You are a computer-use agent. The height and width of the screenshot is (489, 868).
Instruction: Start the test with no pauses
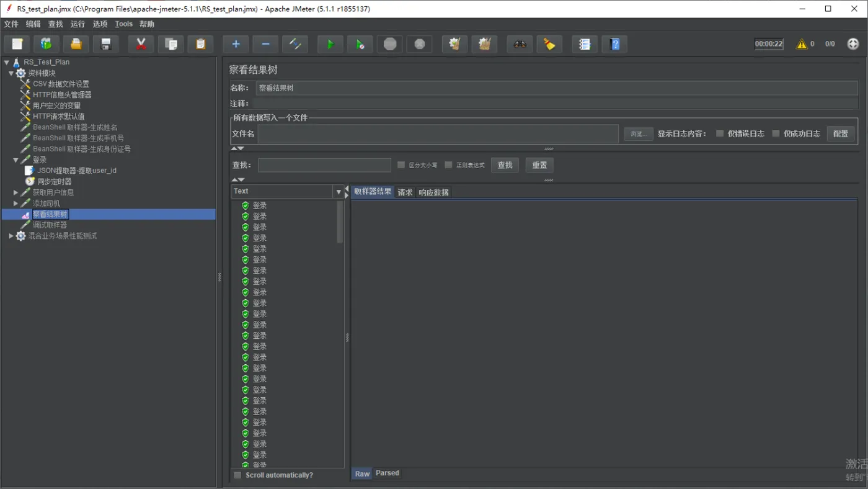(x=360, y=44)
